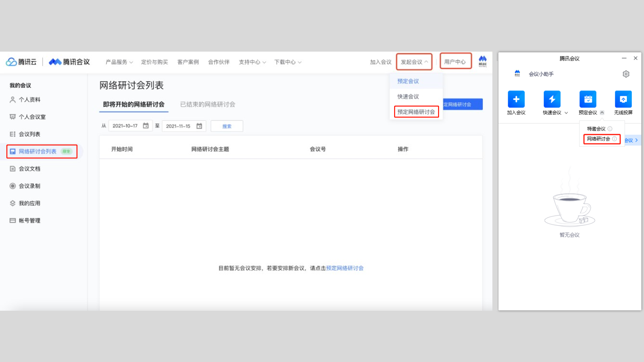This screenshot has width=644, height=362.
Task: Open 用户中心 in the header
Action: tap(455, 62)
